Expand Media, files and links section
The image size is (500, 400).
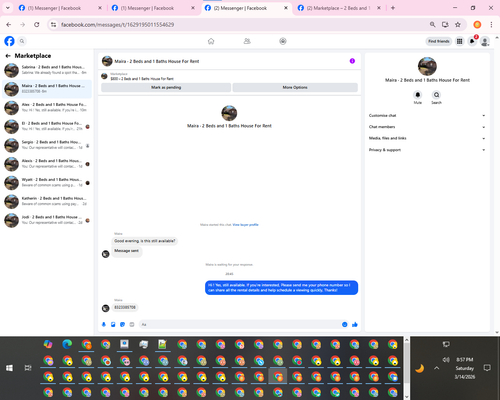pos(427,138)
